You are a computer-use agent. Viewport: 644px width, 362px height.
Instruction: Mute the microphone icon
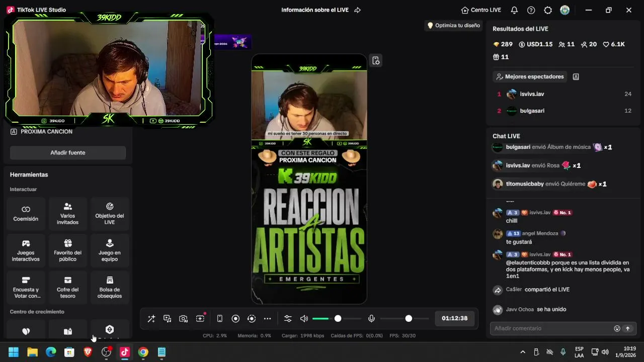pos(371,319)
